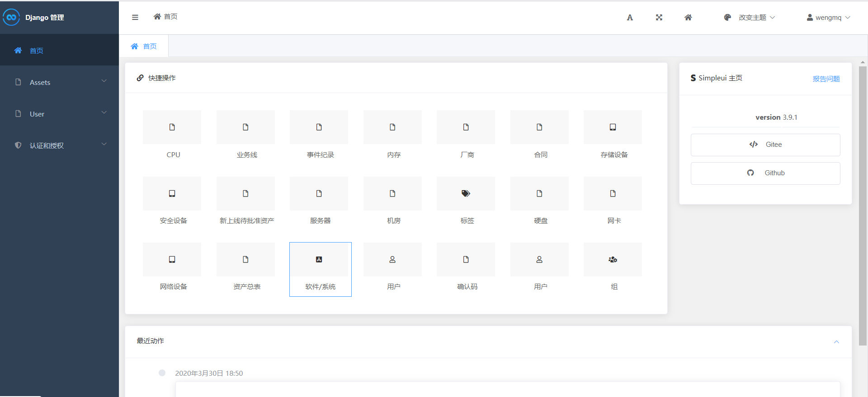Open the wengmq user dropdown
Image resolution: width=868 pixels, height=397 pixels.
coord(828,18)
